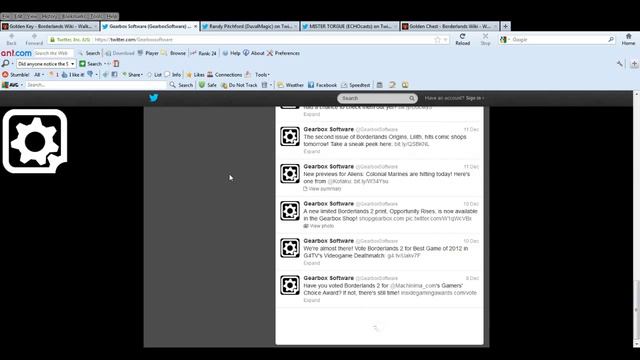This screenshot has width=640, height=360.
Task: Switch to the MISTER TORGUE Twitter tab
Action: click(349, 26)
